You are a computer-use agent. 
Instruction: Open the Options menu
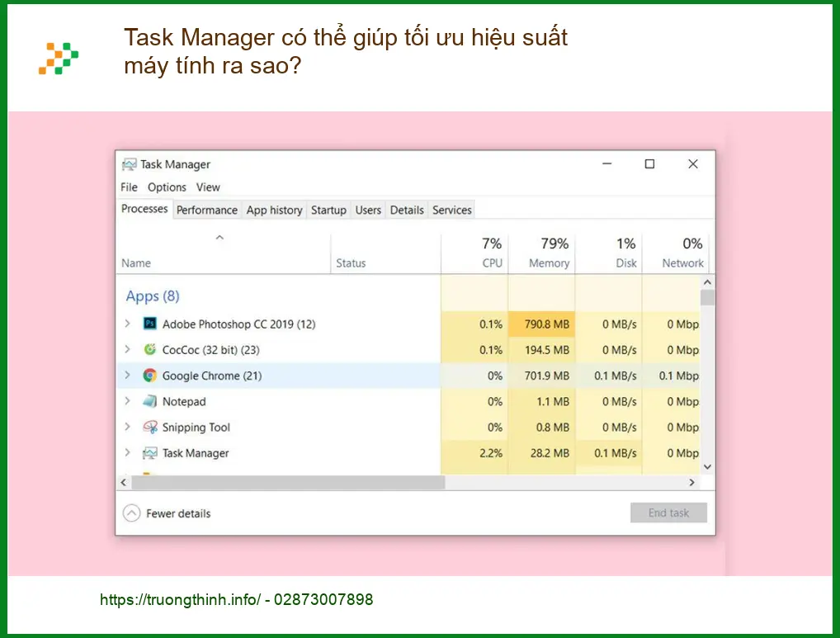click(168, 187)
